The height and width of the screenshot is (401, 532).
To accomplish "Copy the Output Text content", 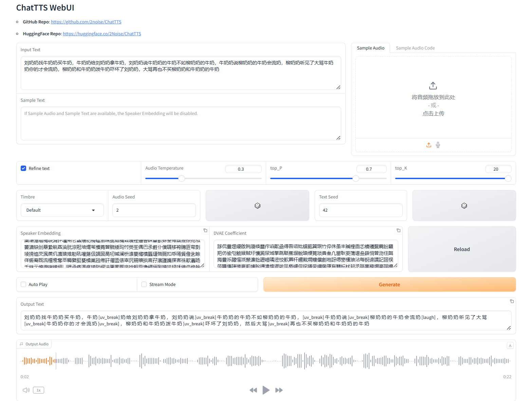I will point(512,301).
